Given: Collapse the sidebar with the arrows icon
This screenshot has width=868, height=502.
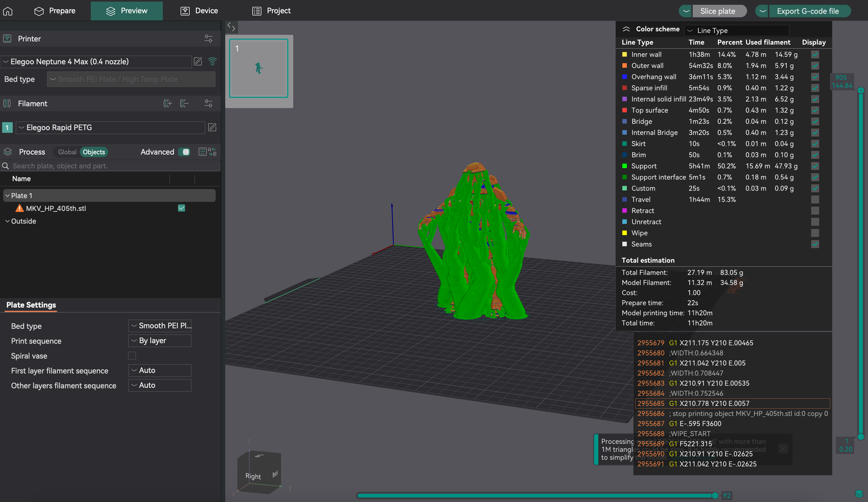Looking at the screenshot, I should 231,27.
